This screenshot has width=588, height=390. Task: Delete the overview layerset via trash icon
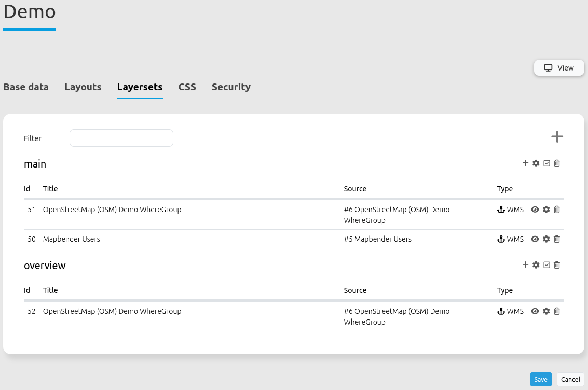557,265
